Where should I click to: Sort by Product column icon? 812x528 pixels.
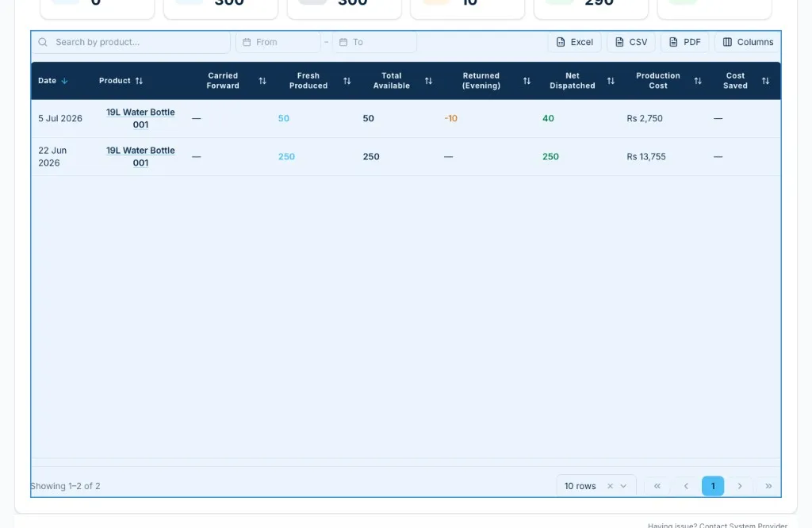tap(139, 81)
